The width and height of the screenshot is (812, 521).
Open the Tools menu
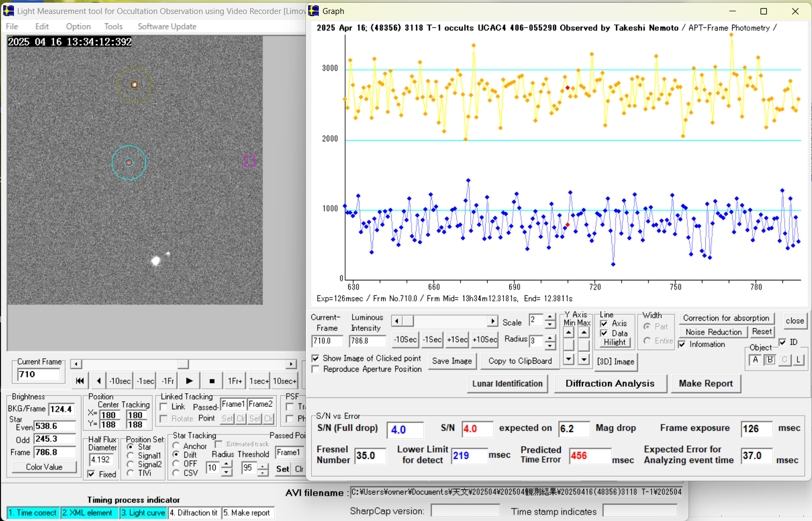[x=113, y=26]
